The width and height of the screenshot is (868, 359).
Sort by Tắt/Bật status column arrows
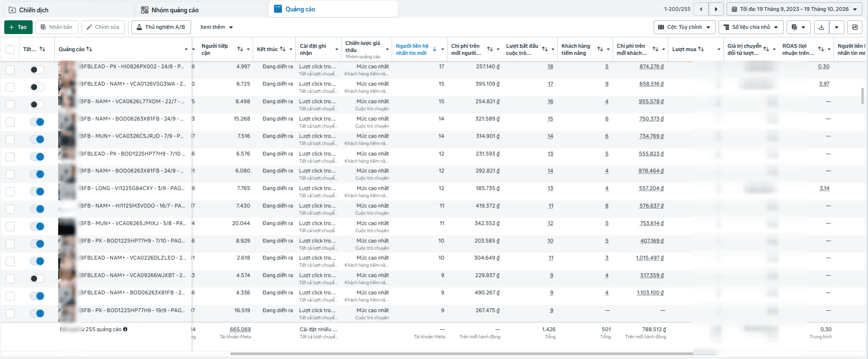tap(42, 49)
